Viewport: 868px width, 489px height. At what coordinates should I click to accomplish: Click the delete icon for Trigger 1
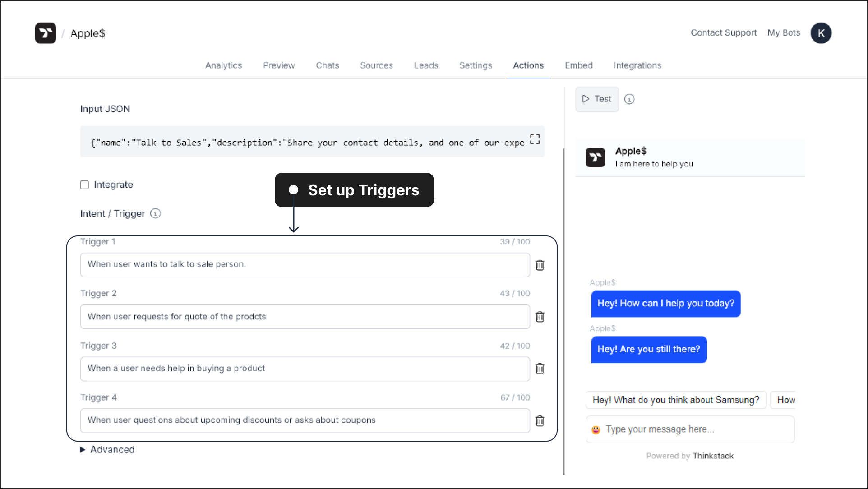(540, 264)
